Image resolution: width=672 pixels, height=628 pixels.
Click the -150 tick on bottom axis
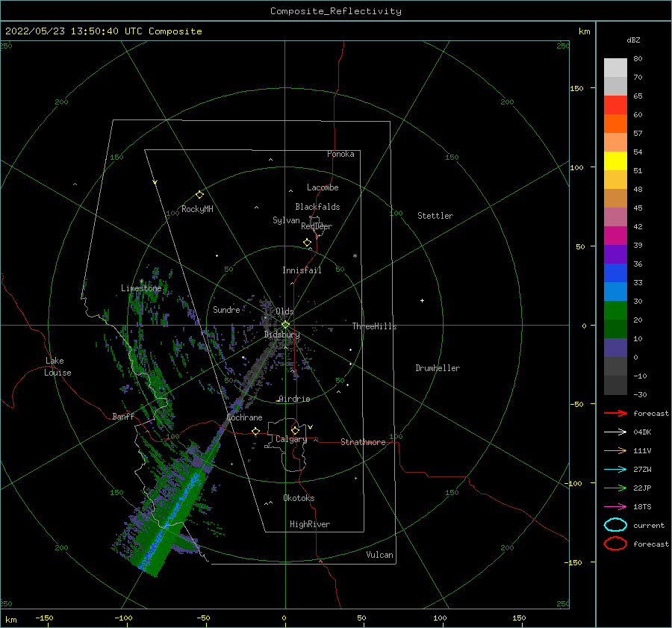(44, 618)
